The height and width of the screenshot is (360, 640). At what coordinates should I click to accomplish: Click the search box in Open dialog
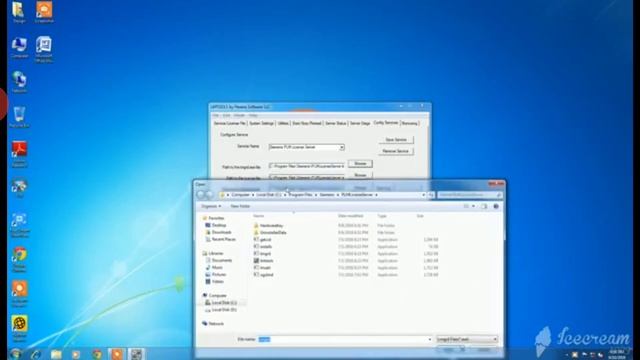coord(470,195)
